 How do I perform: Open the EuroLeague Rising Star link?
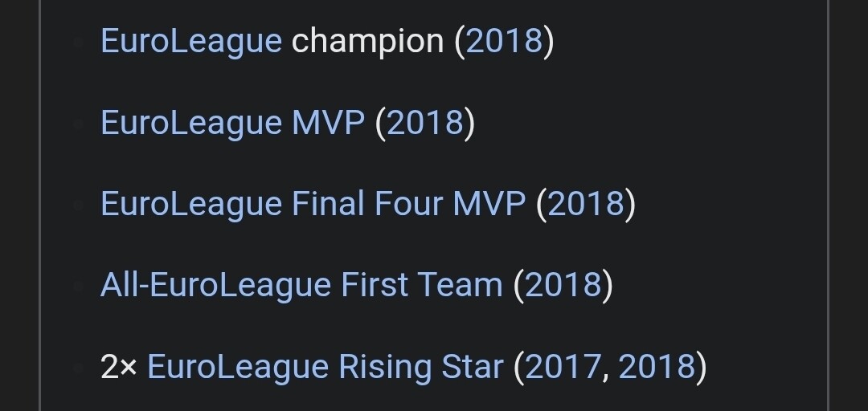(x=325, y=367)
